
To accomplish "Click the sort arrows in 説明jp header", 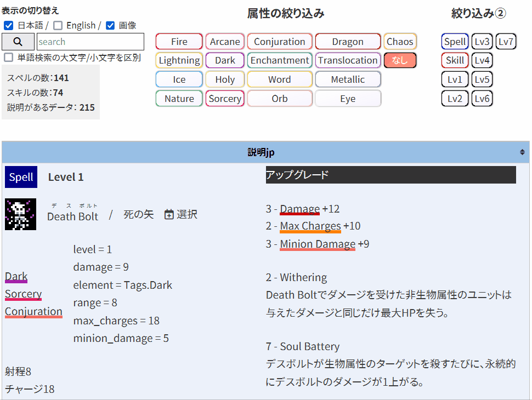I will (x=522, y=152).
